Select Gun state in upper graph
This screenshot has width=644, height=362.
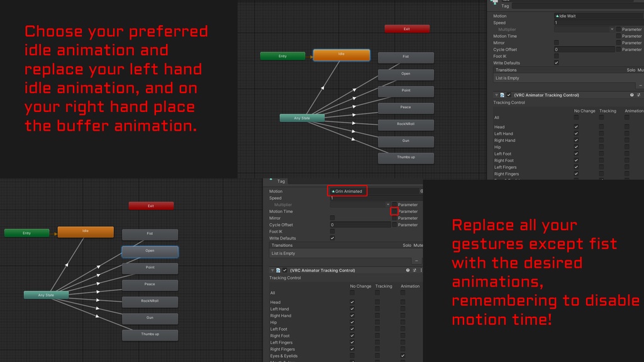click(x=406, y=141)
